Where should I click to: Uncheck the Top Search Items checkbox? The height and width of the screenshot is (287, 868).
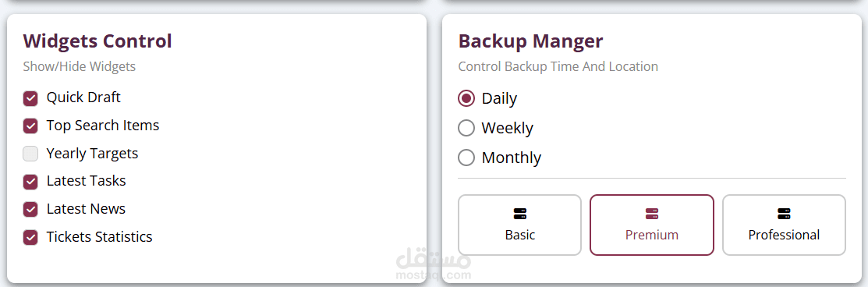click(30, 126)
